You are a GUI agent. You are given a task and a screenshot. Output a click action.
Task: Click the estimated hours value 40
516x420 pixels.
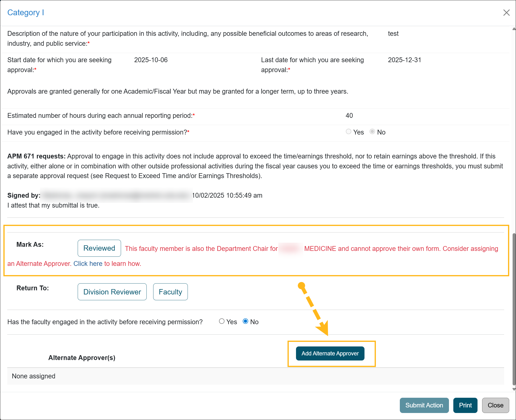[349, 116]
